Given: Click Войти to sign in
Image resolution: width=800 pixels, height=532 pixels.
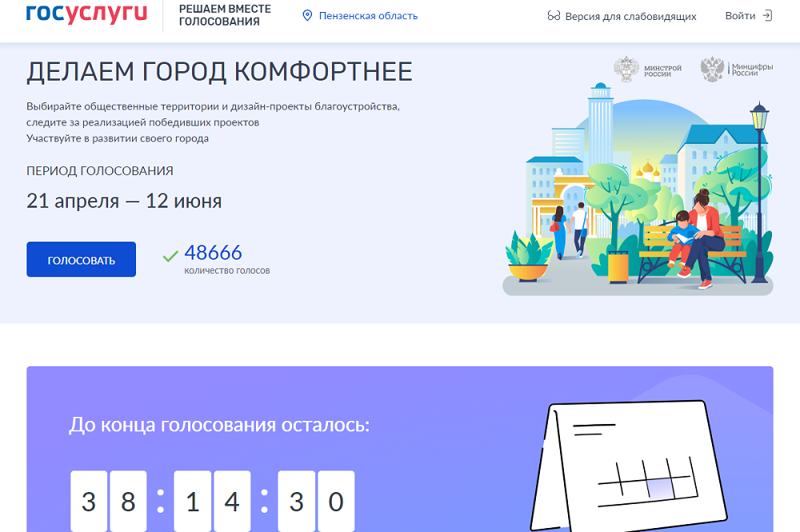Looking at the screenshot, I should point(740,16).
